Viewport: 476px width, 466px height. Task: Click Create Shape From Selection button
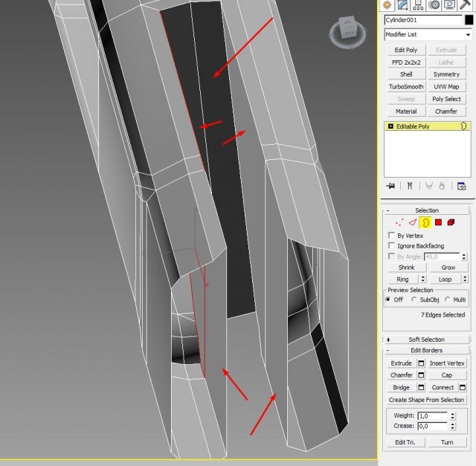(427, 400)
